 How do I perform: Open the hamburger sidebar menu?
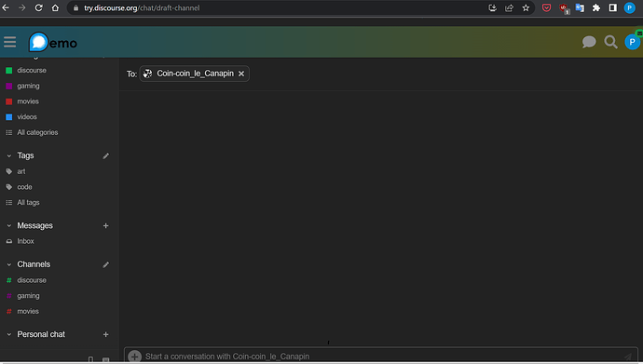click(10, 42)
